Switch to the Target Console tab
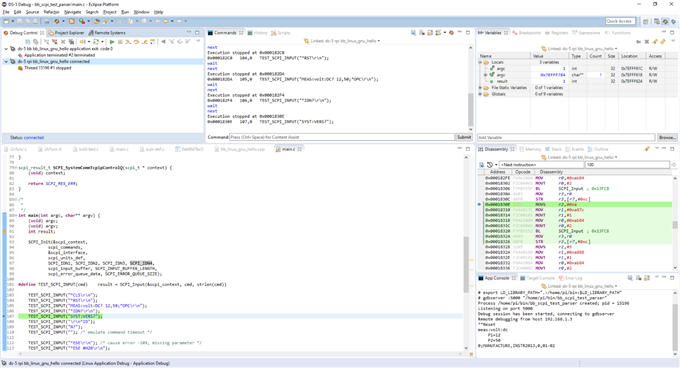 pos(537,278)
